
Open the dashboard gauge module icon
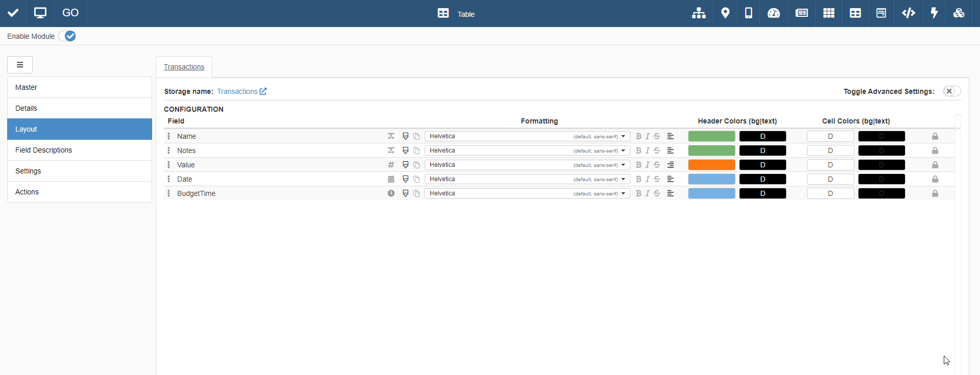774,13
